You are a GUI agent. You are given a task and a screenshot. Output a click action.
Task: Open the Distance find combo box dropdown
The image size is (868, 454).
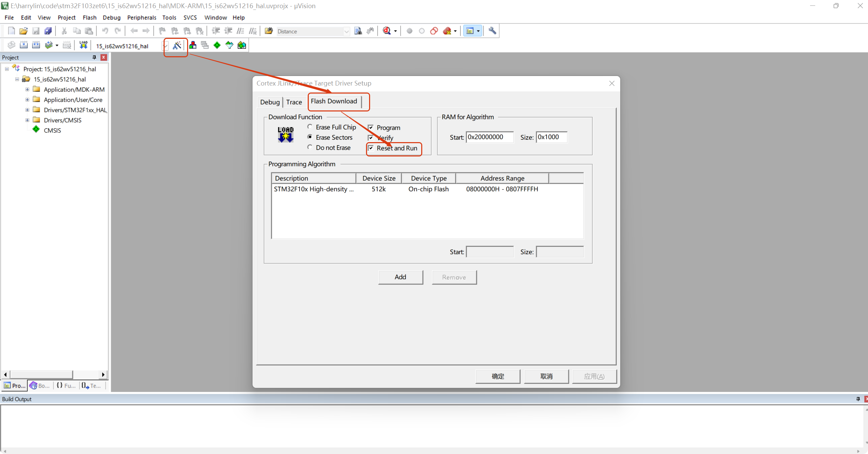tap(346, 31)
